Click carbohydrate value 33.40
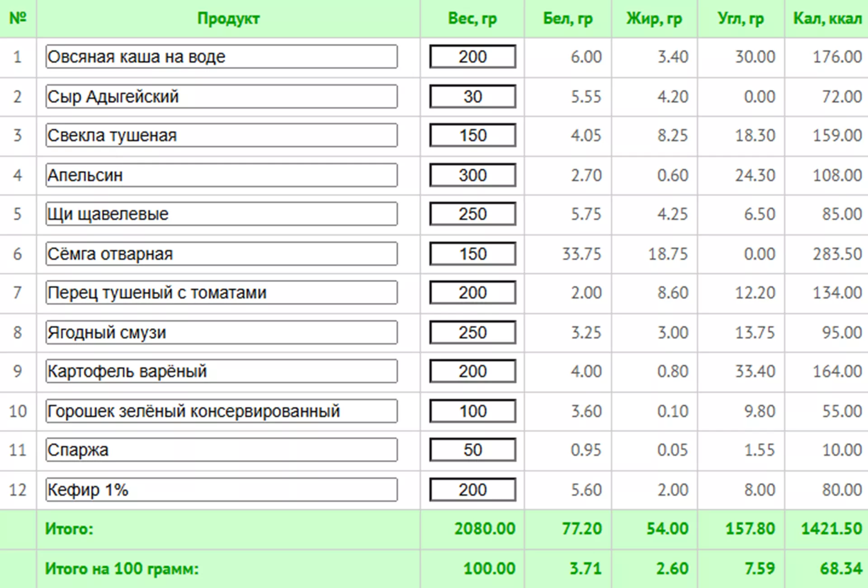868x588 pixels. [x=755, y=372]
